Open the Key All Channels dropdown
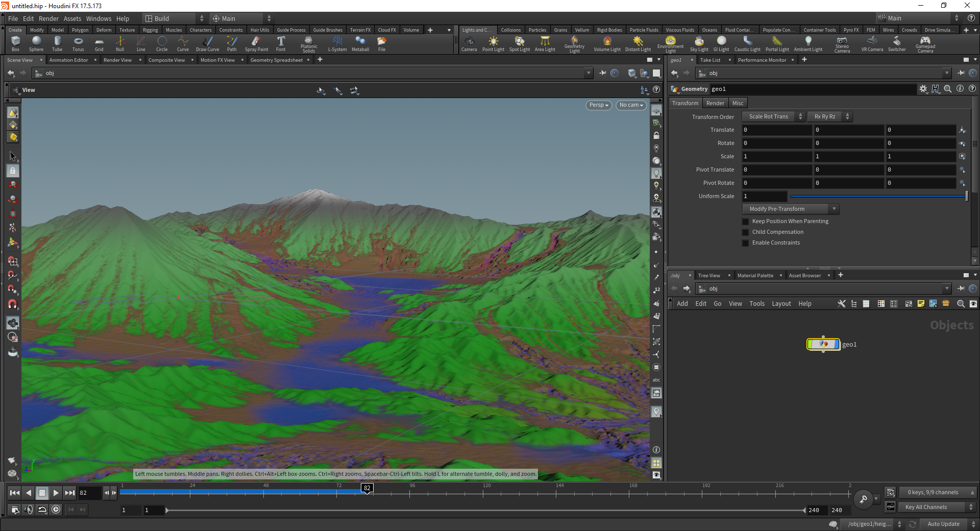 [937, 507]
